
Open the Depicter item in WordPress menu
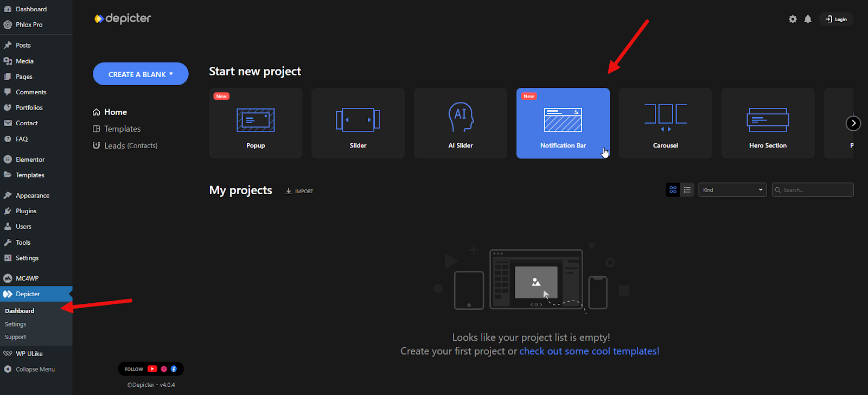click(36, 294)
